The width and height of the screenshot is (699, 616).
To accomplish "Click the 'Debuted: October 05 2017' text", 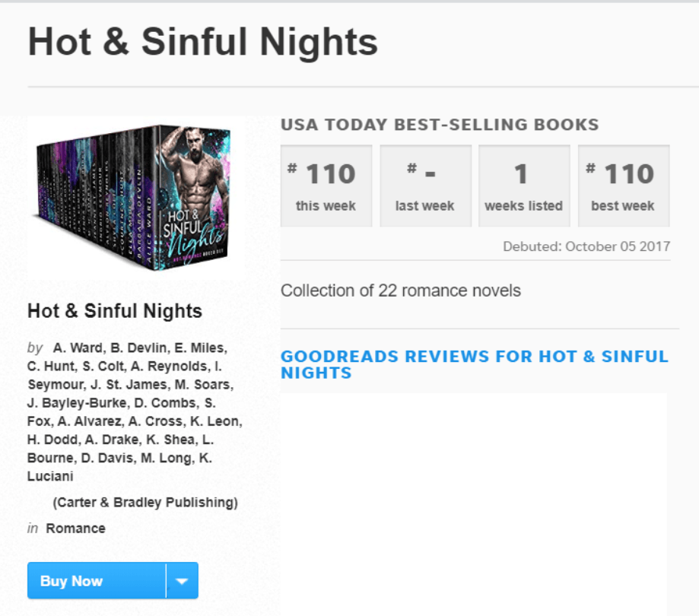I will pos(586,247).
